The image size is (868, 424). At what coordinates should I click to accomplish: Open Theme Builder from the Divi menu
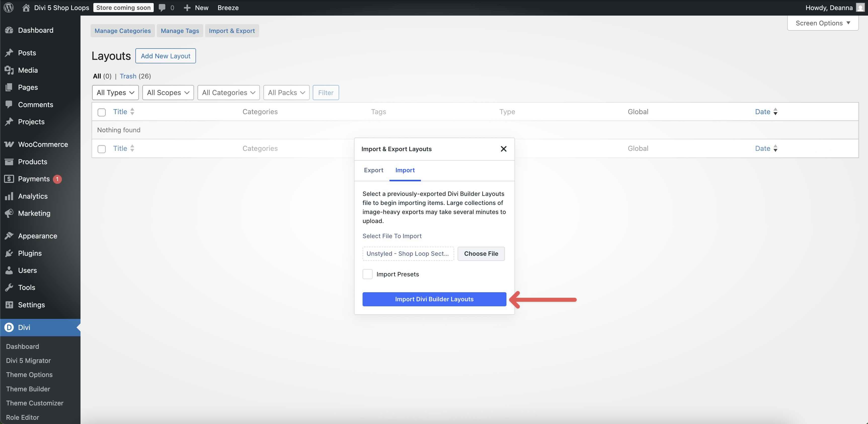click(28, 389)
